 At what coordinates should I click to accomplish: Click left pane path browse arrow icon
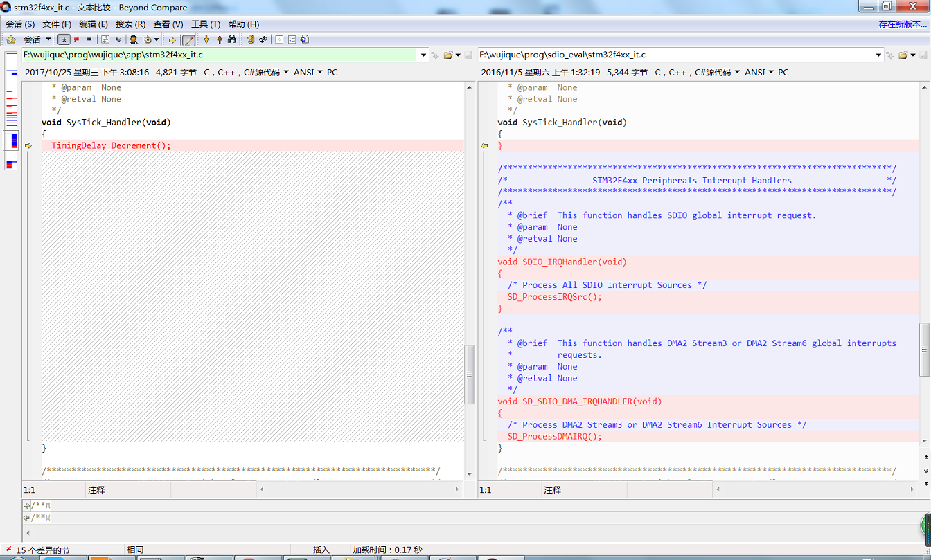pyautogui.click(x=435, y=55)
